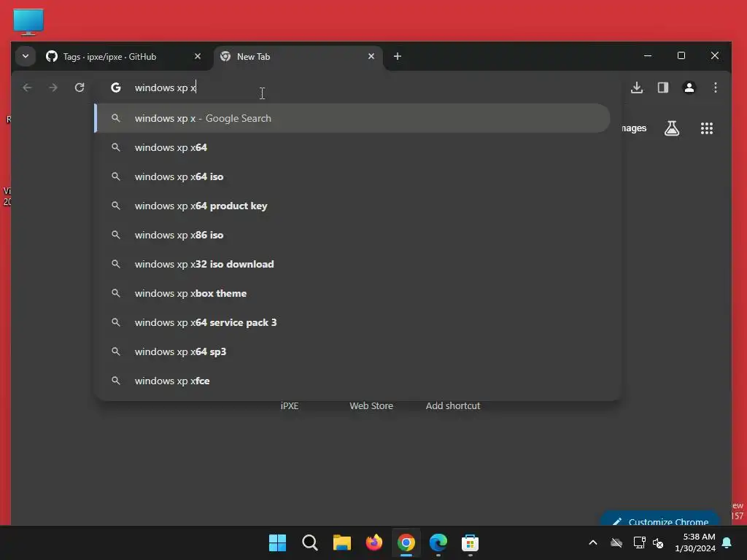Open the profile avatar menu
The image size is (747, 560).
[x=689, y=87]
